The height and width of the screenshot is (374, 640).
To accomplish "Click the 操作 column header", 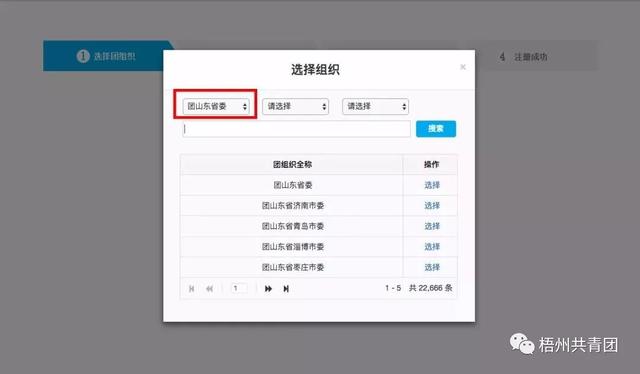I will [x=431, y=165].
